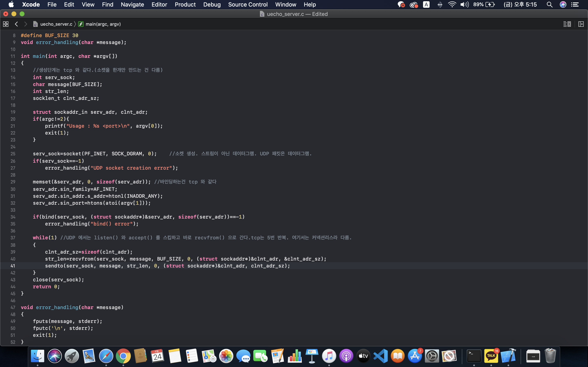Click line number 41 in gutter
Viewport: 588px width, 367px height.
pos(13,266)
